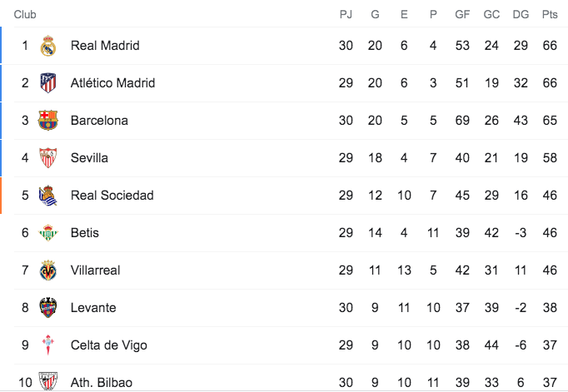568x392 pixels.
Task: Click the Atlético Madrid club crest
Action: (x=48, y=83)
